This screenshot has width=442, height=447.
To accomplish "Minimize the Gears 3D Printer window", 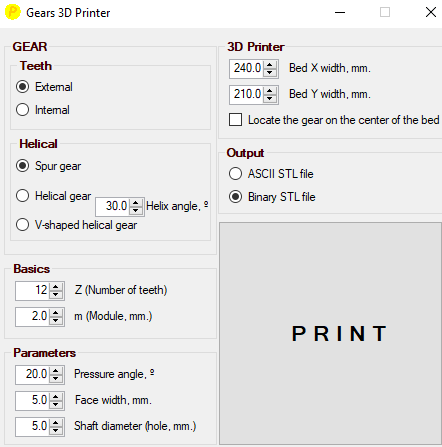I will click(340, 13).
